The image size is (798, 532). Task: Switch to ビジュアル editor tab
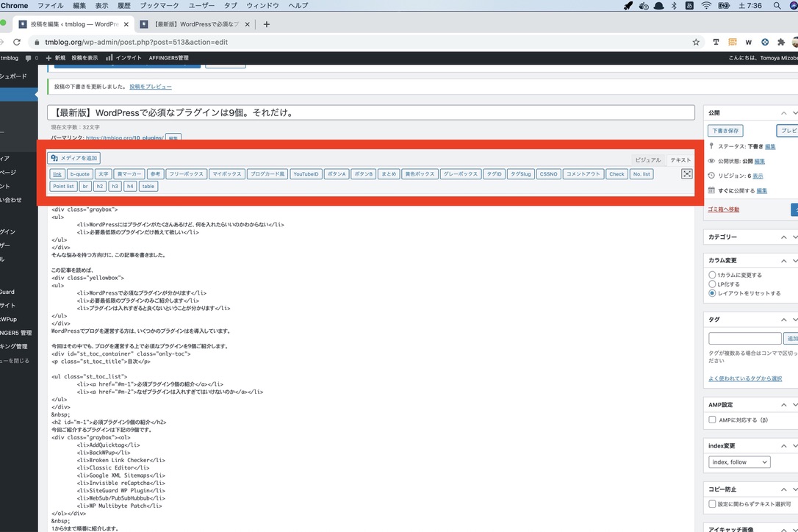(648, 160)
